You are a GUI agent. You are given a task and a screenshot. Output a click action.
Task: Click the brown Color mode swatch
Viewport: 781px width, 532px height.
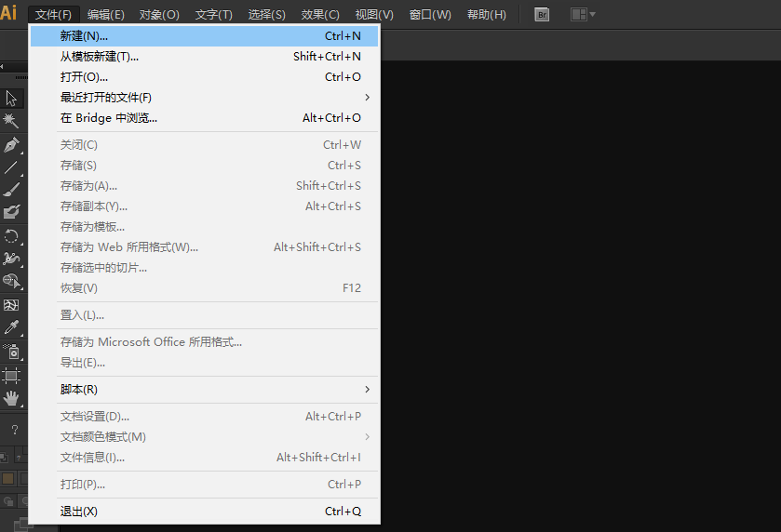tap(8, 479)
